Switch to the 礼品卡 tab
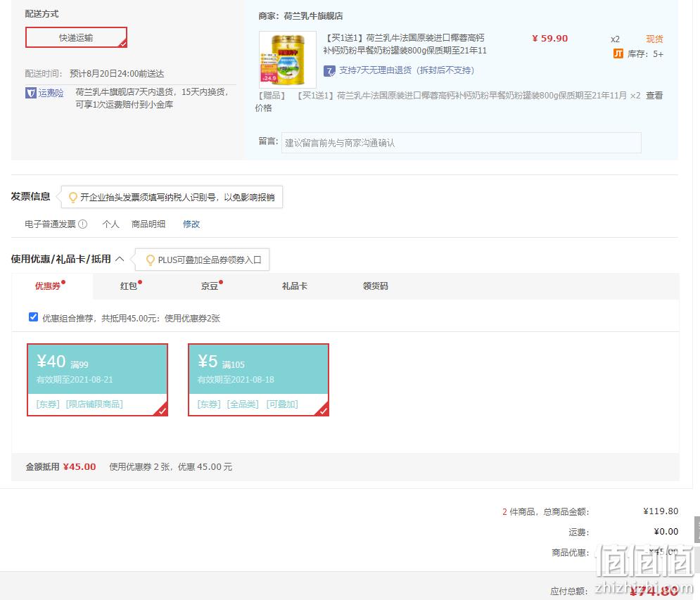700x600 pixels. (294, 286)
